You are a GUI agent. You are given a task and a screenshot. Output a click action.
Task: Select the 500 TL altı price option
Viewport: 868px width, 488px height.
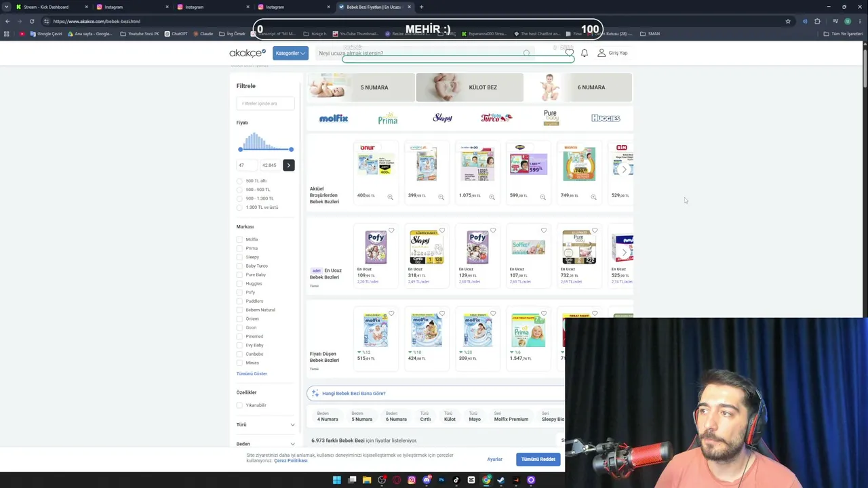pyautogui.click(x=239, y=181)
